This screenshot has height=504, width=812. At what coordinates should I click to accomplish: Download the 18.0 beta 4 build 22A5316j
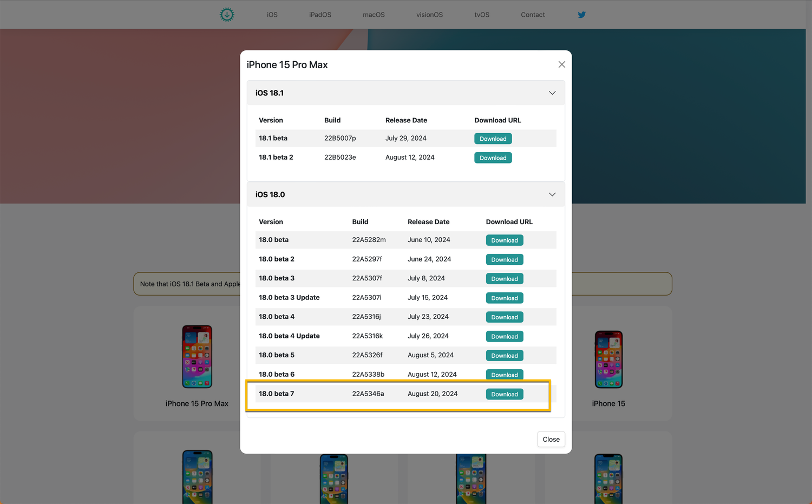[x=505, y=317]
